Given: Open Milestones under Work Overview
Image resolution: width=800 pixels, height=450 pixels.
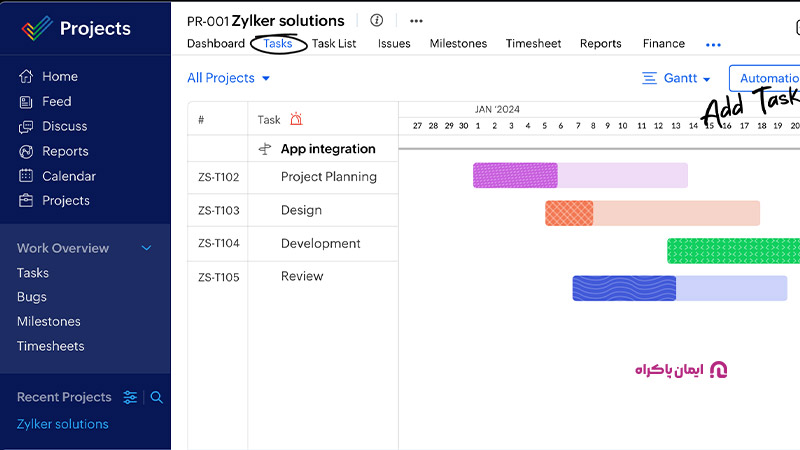Looking at the screenshot, I should 48,321.
